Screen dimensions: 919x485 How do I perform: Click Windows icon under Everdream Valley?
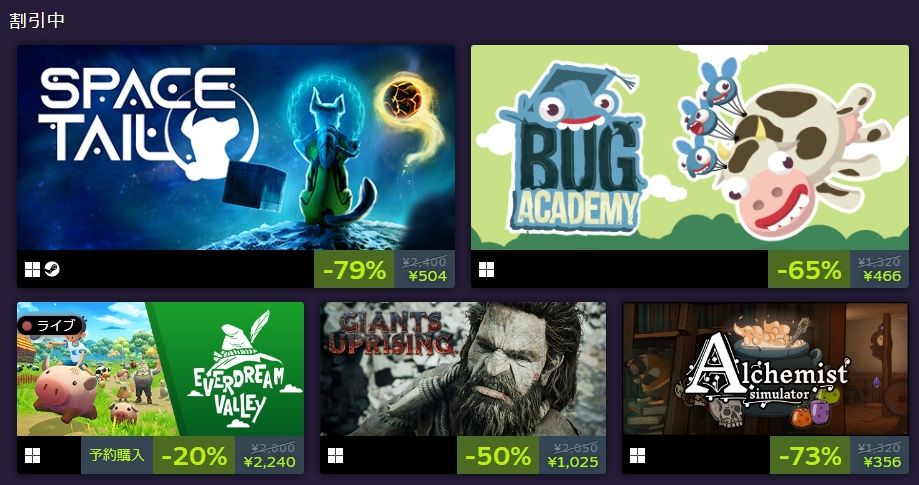(32, 455)
